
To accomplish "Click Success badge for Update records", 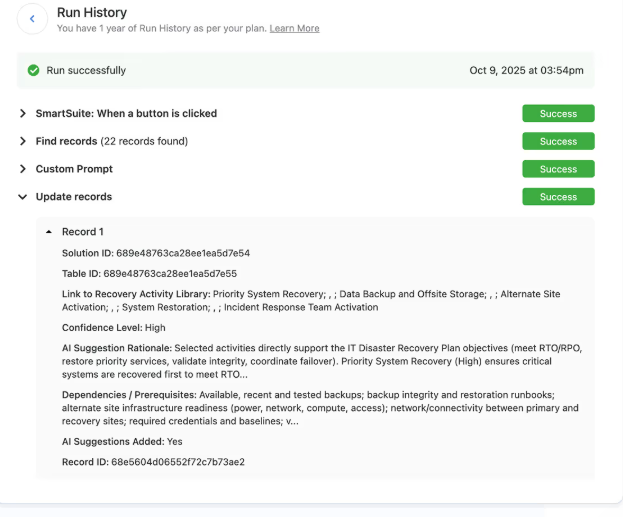I will coord(558,197).
